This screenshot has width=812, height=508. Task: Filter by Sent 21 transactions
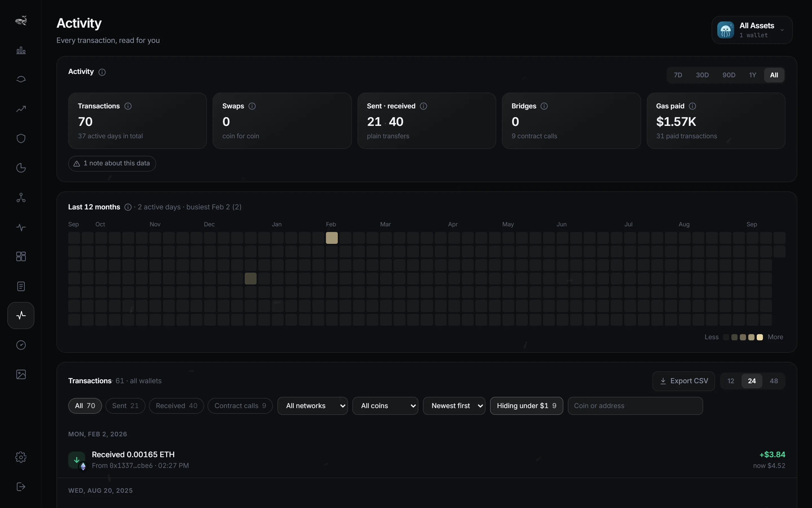125,406
